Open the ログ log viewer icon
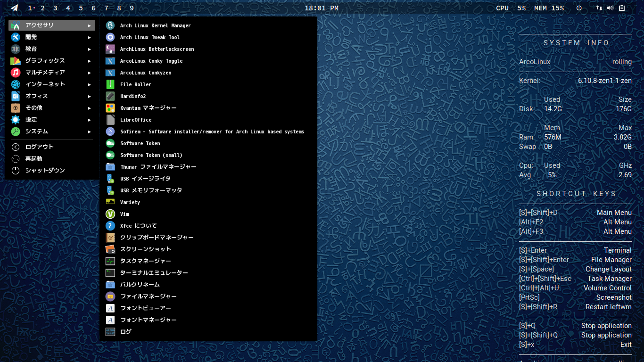 click(110, 332)
